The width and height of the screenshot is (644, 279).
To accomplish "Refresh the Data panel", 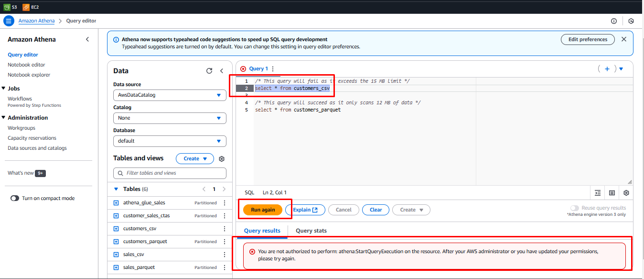I will [x=209, y=71].
